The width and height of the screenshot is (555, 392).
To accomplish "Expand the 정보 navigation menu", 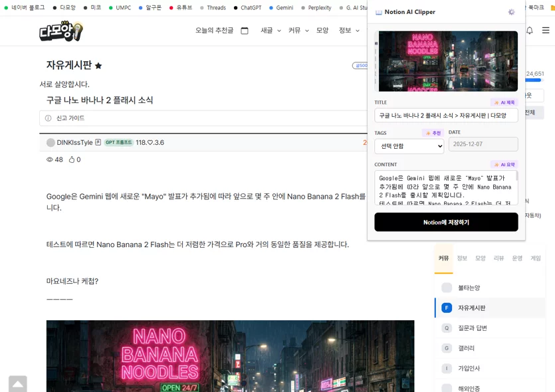I will click(349, 31).
